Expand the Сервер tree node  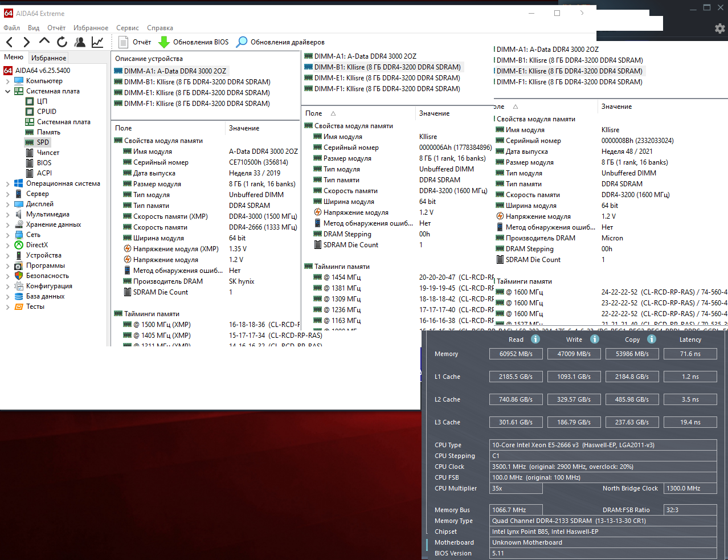click(x=7, y=194)
